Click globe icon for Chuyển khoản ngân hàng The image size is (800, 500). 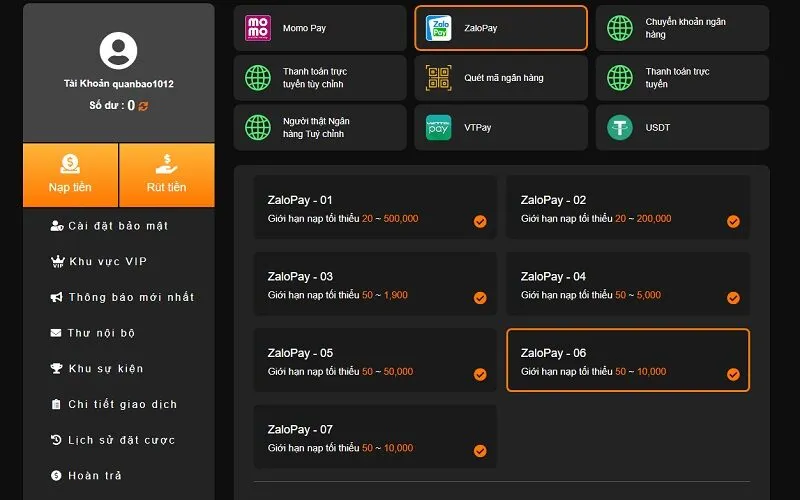point(620,28)
